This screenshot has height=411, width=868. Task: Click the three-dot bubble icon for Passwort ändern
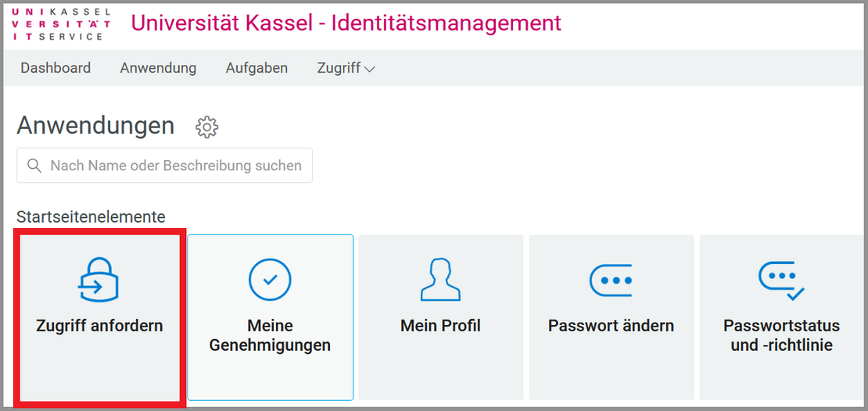coord(611,280)
